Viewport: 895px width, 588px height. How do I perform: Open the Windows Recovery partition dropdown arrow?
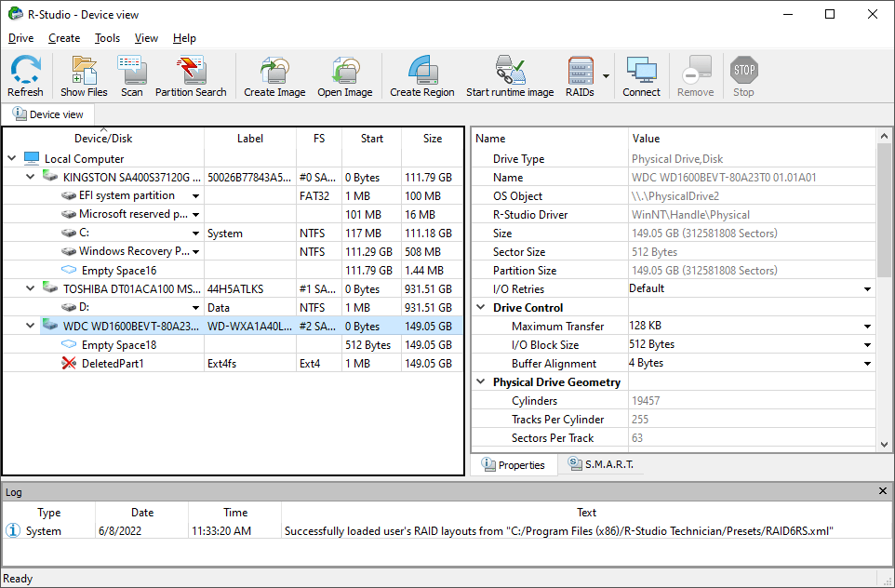tap(195, 252)
